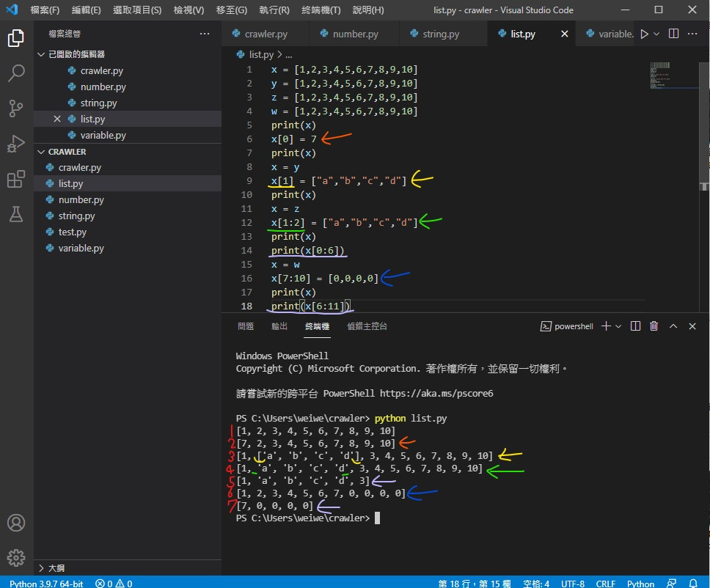Viewport: 710px width, 588px height.
Task: Create new terminal with plus icon
Action: (605, 326)
